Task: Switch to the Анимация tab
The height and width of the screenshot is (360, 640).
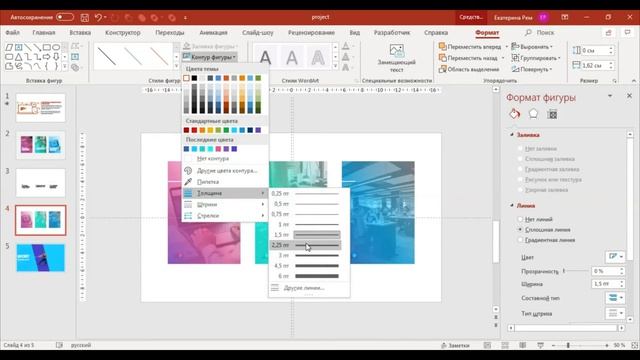Action: pos(213,32)
